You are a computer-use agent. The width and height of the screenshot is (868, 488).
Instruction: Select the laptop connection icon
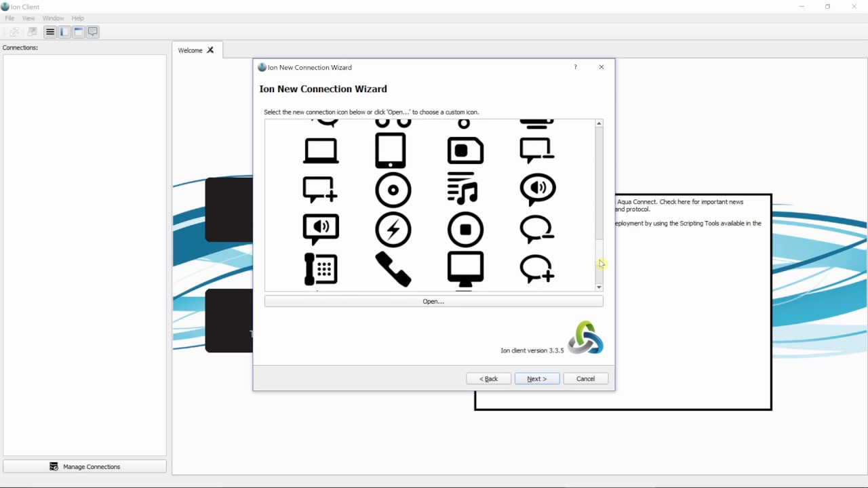pos(320,151)
